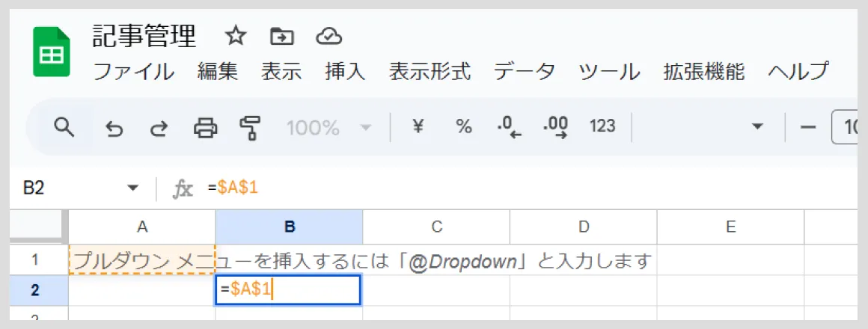Decrease font size with minus button

[808, 127]
